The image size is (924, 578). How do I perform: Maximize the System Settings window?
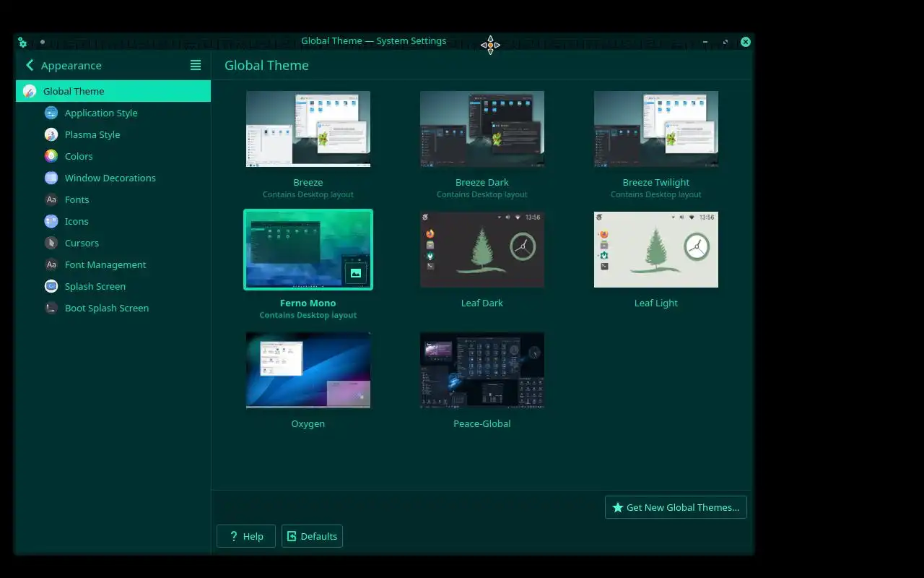pyautogui.click(x=725, y=42)
